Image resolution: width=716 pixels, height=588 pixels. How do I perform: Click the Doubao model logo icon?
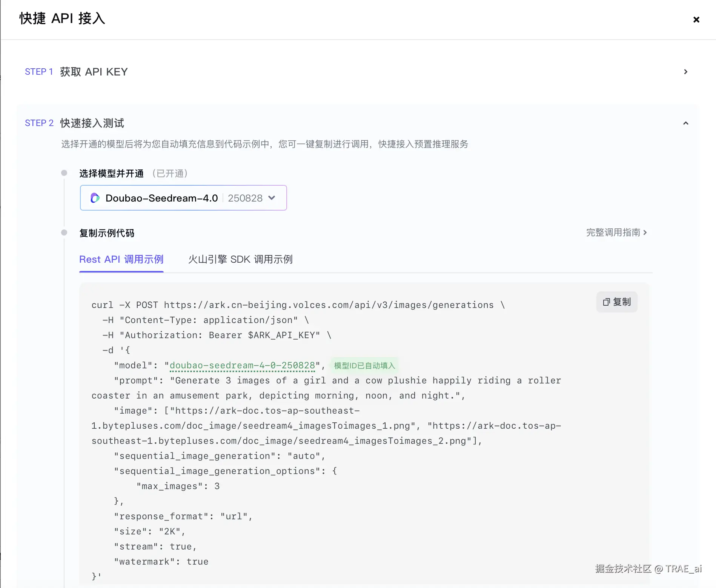pos(95,198)
